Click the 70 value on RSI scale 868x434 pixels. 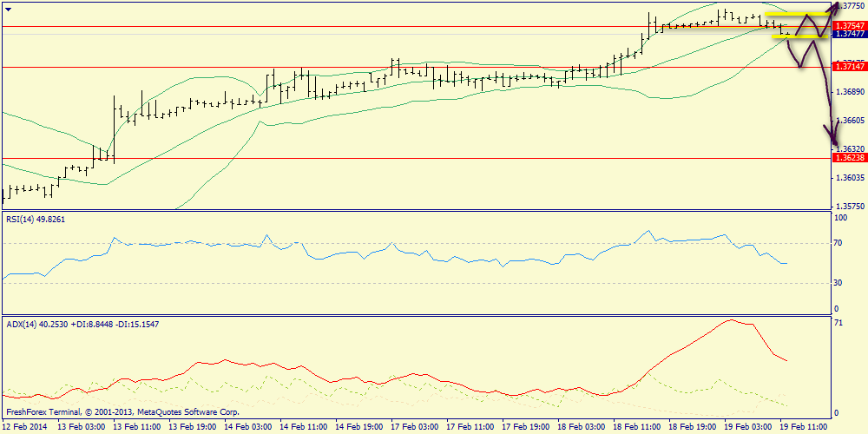[x=838, y=243]
